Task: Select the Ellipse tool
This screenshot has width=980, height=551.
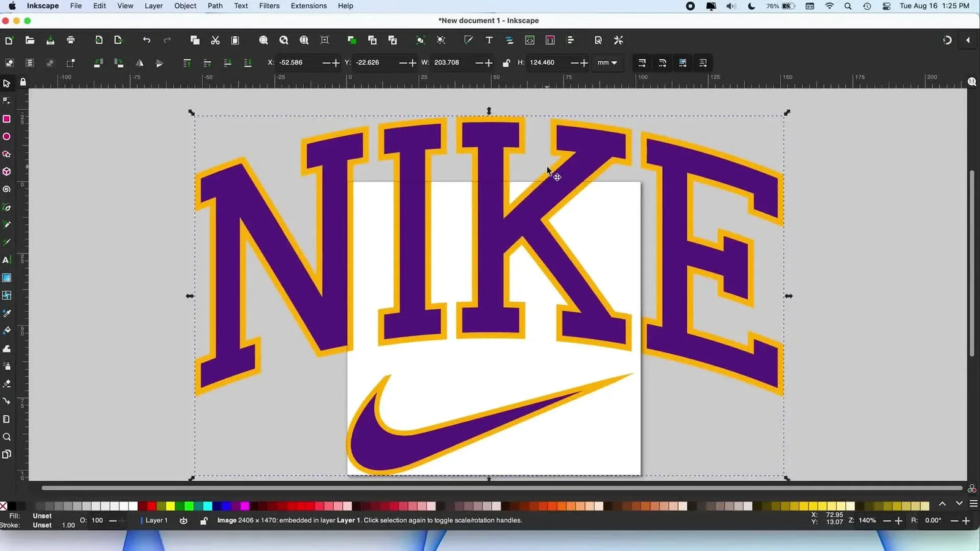Action: coord(7,137)
